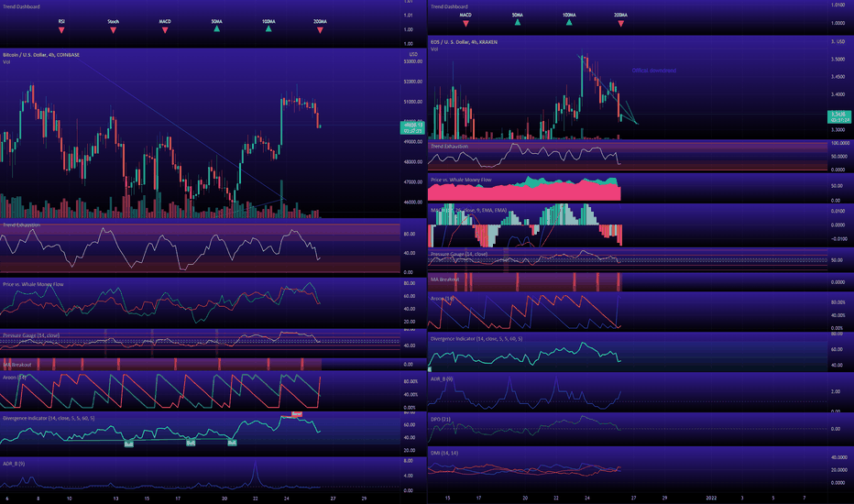Click the 46000.00 price level on Bitcoin axis
The width and height of the screenshot is (854, 504).
click(x=413, y=203)
